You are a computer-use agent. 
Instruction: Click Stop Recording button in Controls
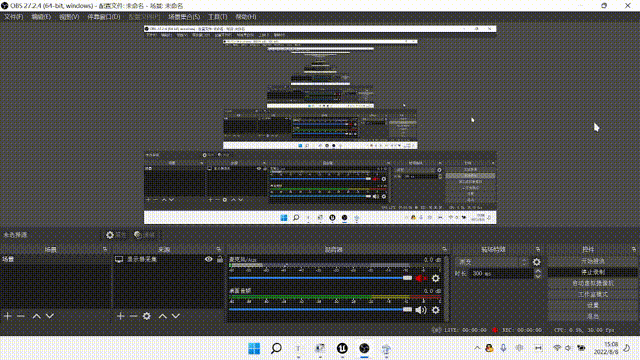[593, 272]
